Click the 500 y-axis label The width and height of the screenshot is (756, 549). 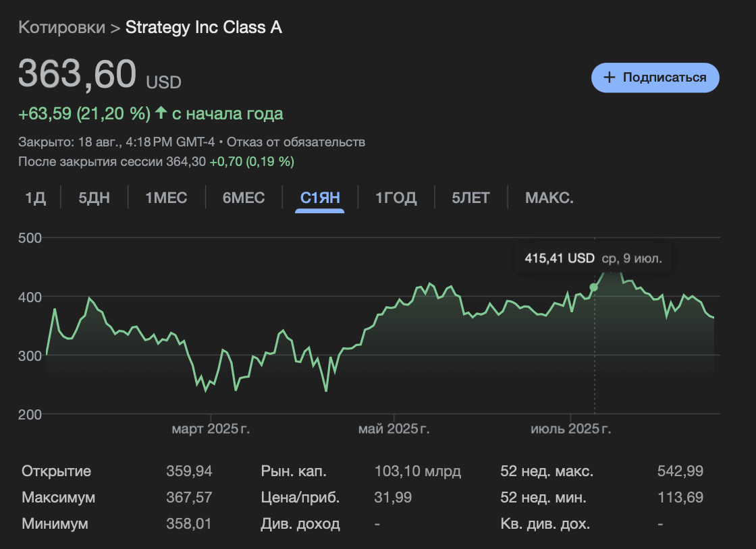(x=30, y=238)
